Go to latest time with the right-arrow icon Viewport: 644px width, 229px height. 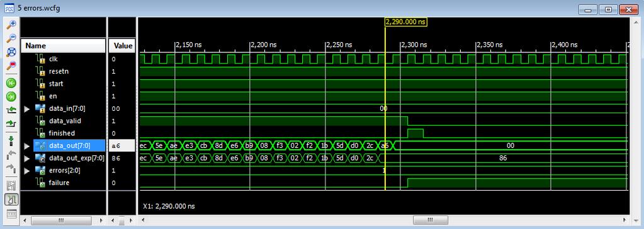[11, 96]
